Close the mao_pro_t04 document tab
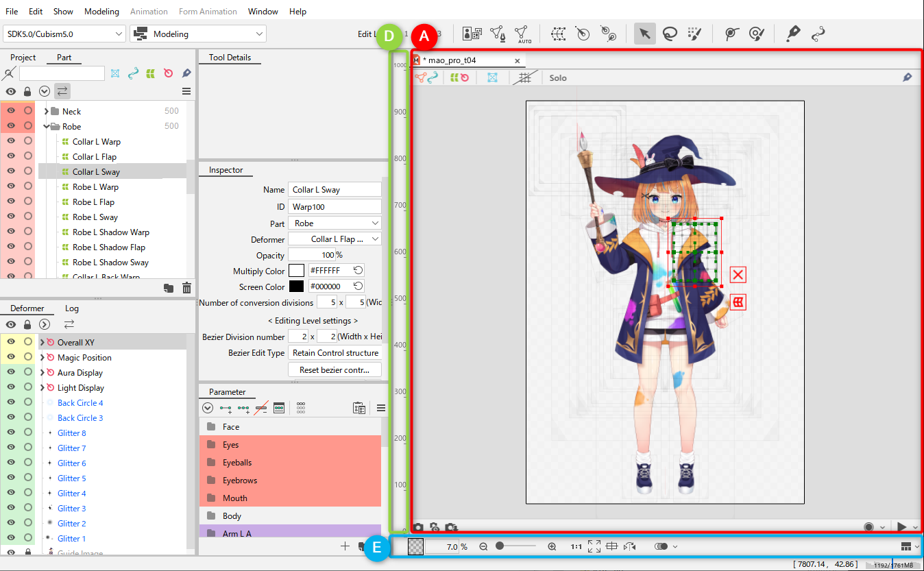 pos(517,60)
